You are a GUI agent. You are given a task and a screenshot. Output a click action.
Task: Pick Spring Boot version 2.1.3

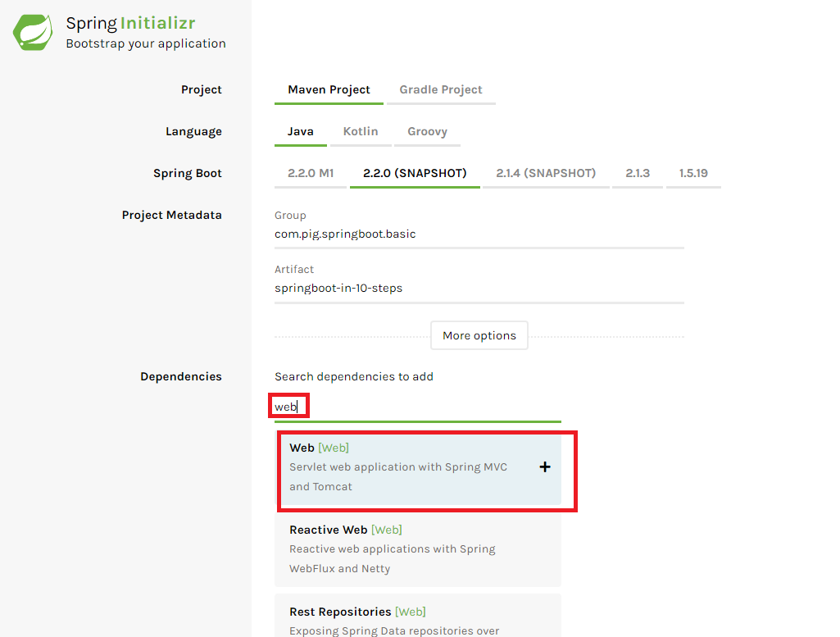(x=637, y=173)
